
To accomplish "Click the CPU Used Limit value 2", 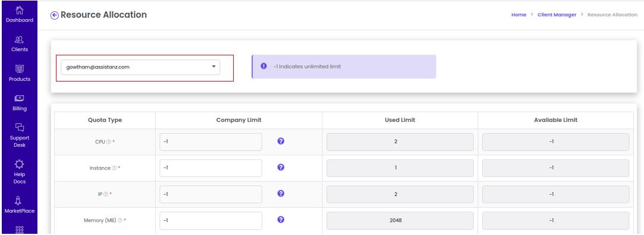I will 400,142.
